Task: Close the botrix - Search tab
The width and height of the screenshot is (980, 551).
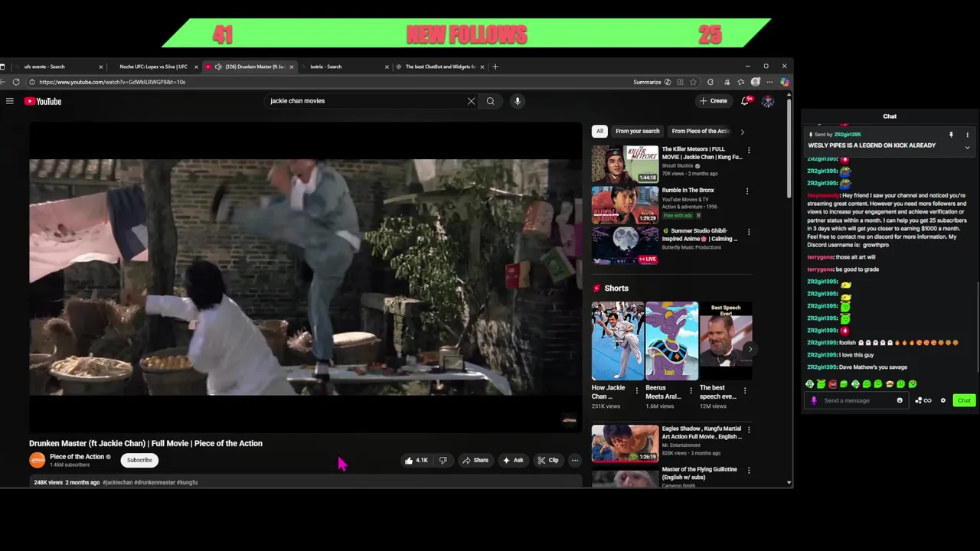Action: click(x=387, y=67)
